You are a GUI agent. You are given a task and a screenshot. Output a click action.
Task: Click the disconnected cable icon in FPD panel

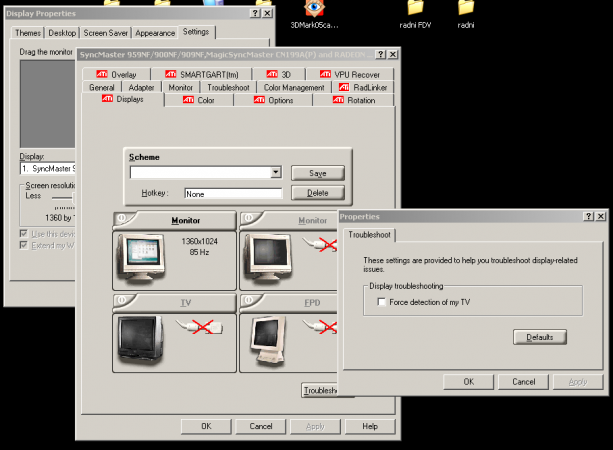point(320,326)
